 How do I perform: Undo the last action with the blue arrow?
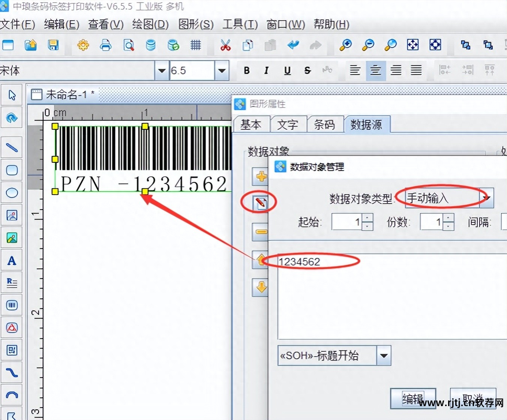pyautogui.click(x=293, y=45)
